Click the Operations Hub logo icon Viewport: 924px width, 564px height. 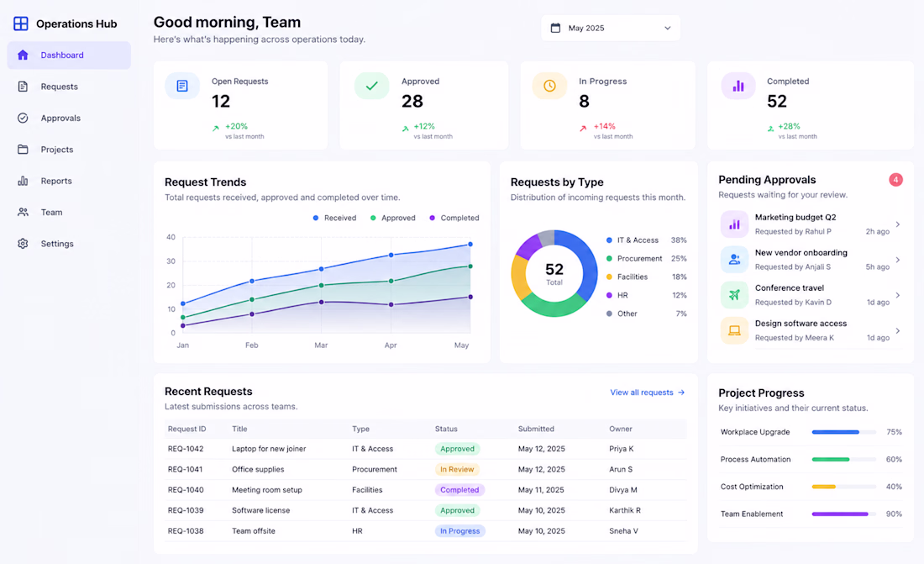coord(21,24)
